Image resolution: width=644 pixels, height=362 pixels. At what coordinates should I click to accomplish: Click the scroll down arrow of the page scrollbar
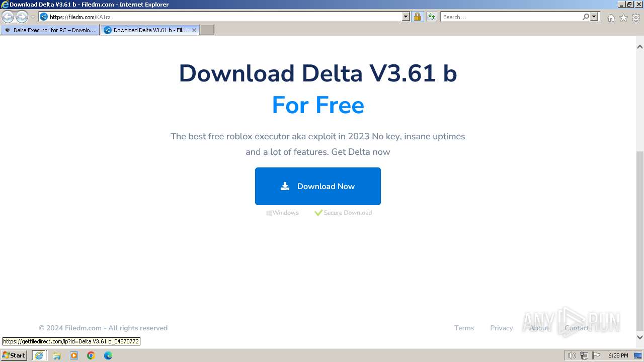(x=640, y=337)
